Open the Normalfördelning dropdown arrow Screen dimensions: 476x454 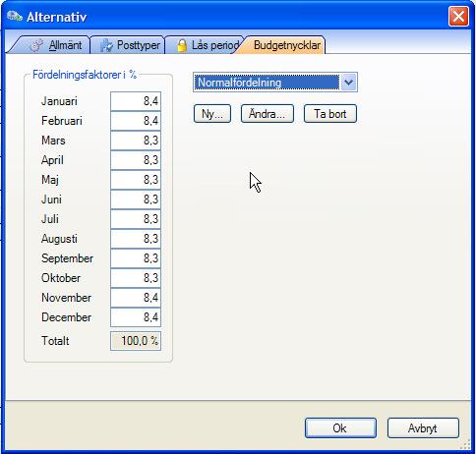(348, 83)
